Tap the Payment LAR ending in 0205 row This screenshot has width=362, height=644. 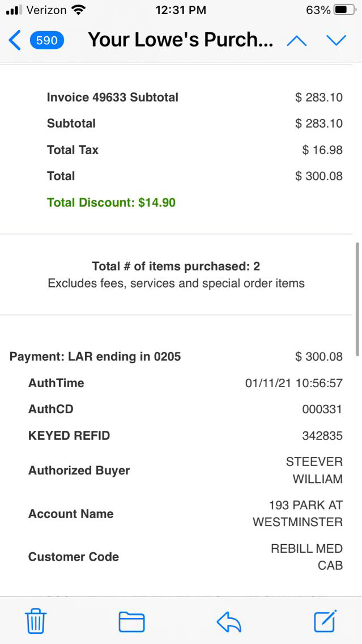pyautogui.click(x=95, y=357)
